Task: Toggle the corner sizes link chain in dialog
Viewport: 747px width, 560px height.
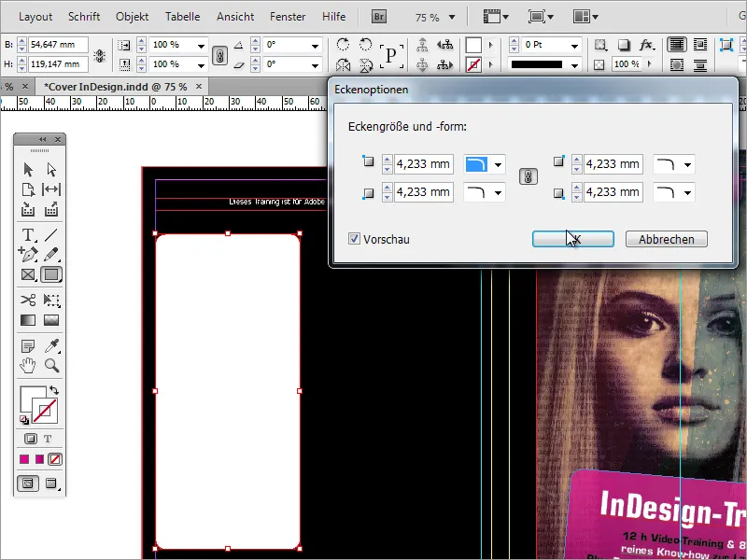Action: point(529,176)
